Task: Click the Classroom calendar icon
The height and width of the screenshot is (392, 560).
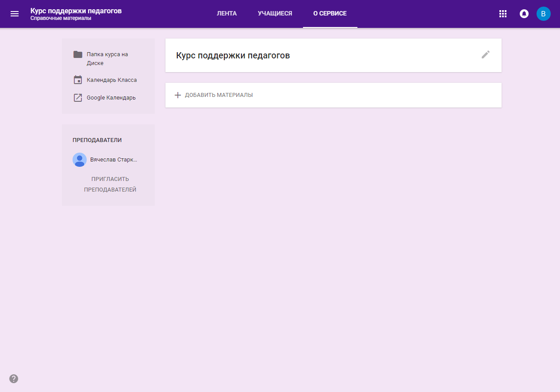Action: click(78, 80)
